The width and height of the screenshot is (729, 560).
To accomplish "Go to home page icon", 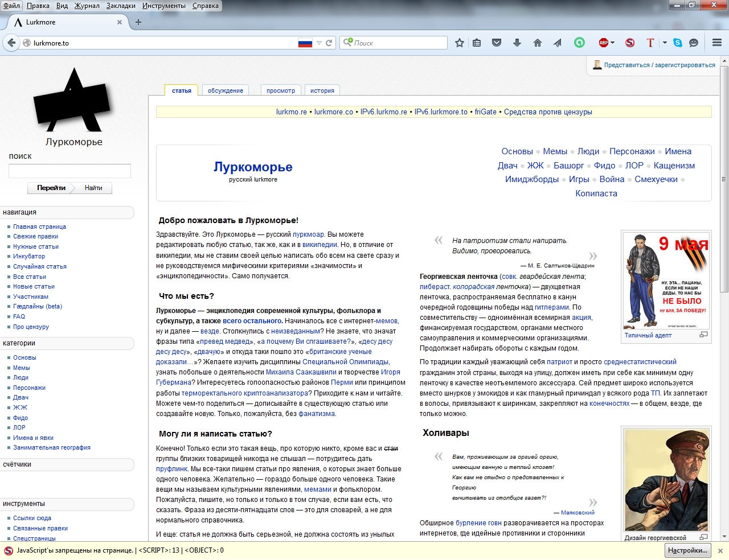I will [537, 43].
